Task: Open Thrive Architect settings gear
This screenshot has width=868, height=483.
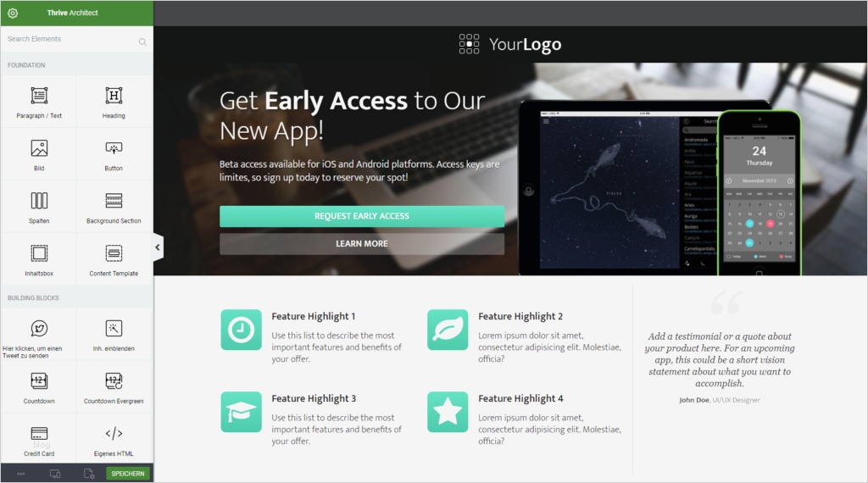Action: 13,13
